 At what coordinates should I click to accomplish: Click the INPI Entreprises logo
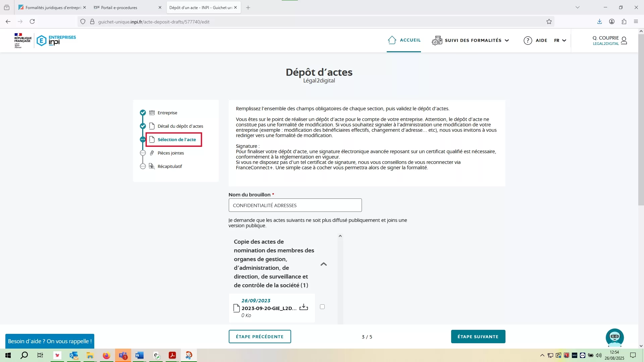pos(56,40)
